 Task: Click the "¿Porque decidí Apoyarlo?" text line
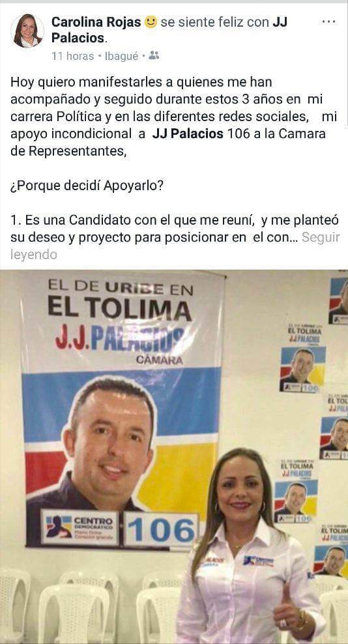(87, 186)
